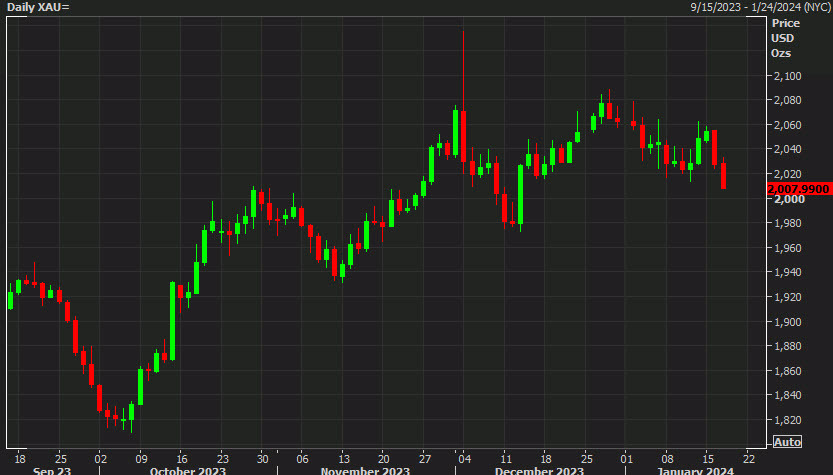Viewport: 833px width, 475px height.
Task: Click the 1,820 price axis label
Action: coord(787,420)
